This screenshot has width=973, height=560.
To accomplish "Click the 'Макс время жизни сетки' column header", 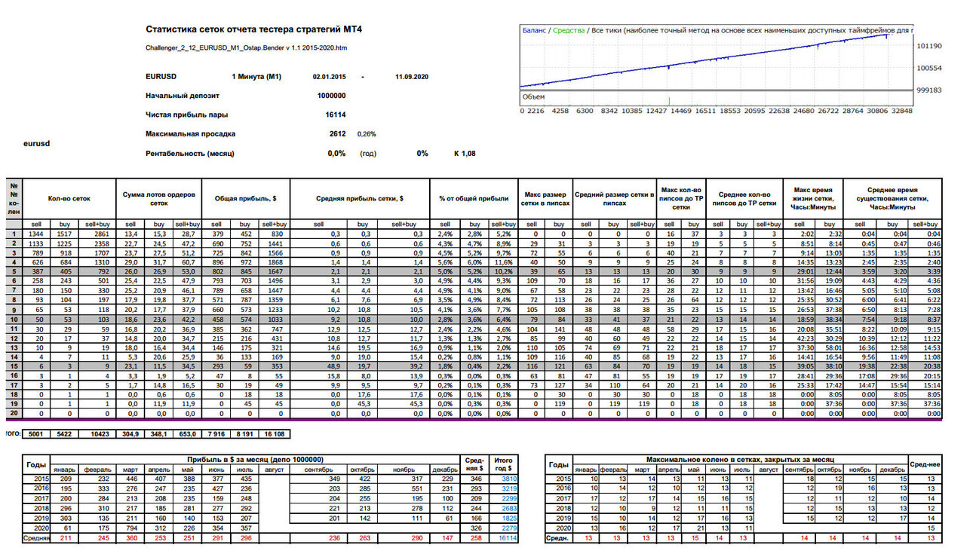I will point(814,199).
